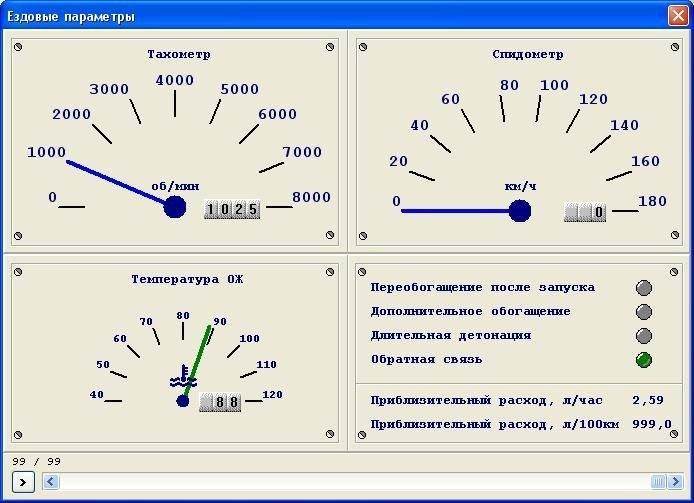Click the scrollbar left arrow
Viewport: 694px width, 503px height.
(50, 482)
